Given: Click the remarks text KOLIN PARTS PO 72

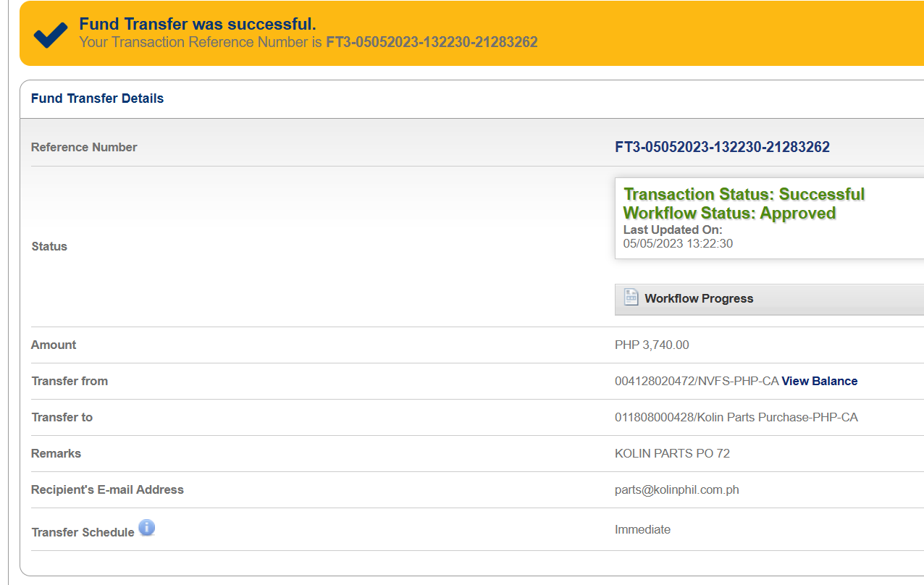Looking at the screenshot, I should pyautogui.click(x=672, y=453).
